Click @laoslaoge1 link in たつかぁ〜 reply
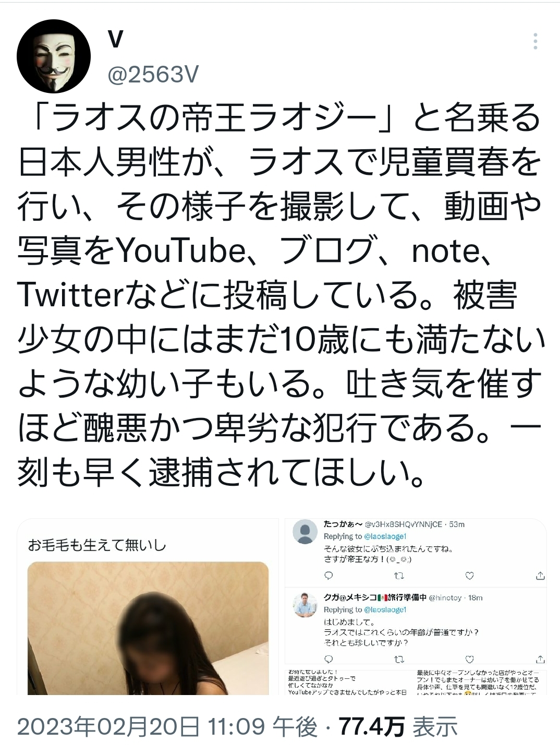This screenshot has height=754, width=560. pos(385,536)
